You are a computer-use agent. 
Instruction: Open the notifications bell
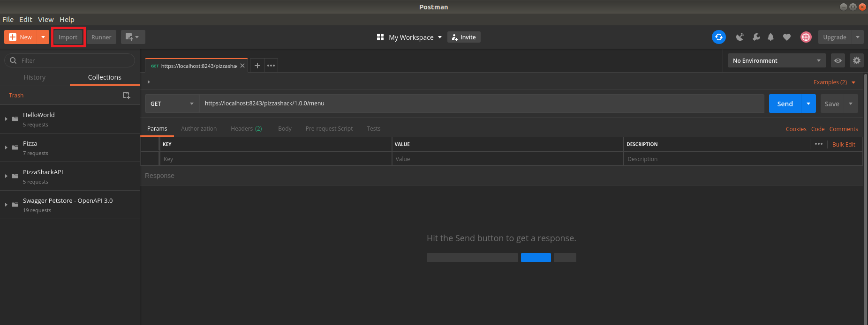pos(770,37)
